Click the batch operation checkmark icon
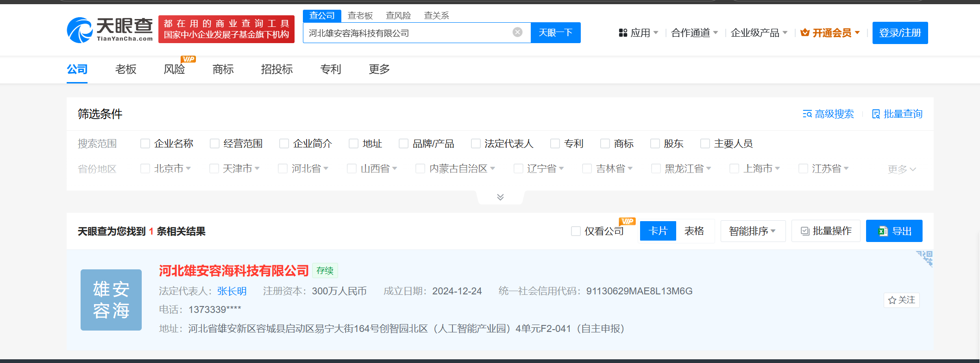This screenshot has height=363, width=980. click(805, 231)
